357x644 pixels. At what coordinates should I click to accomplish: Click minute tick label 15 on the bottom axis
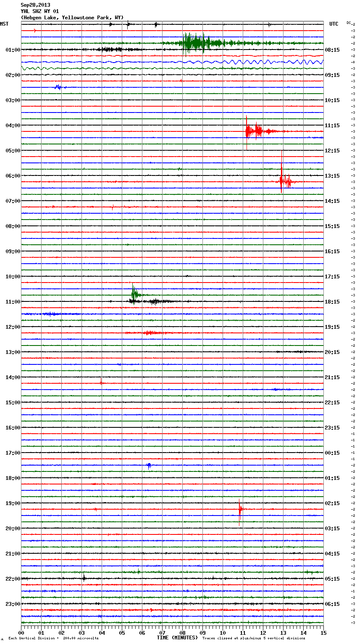tap(323, 633)
